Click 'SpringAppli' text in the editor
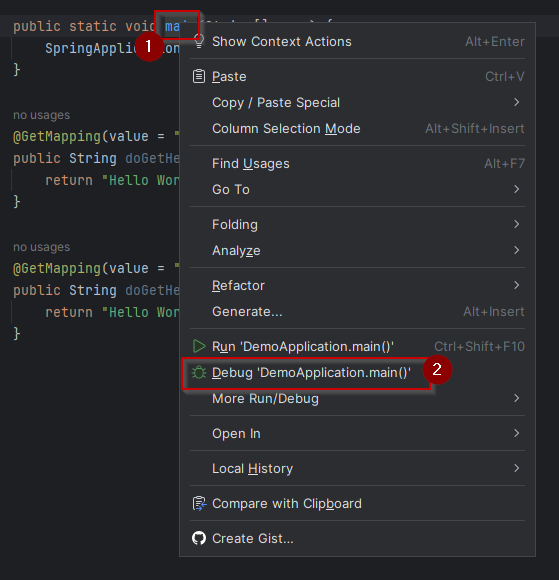 pos(89,48)
